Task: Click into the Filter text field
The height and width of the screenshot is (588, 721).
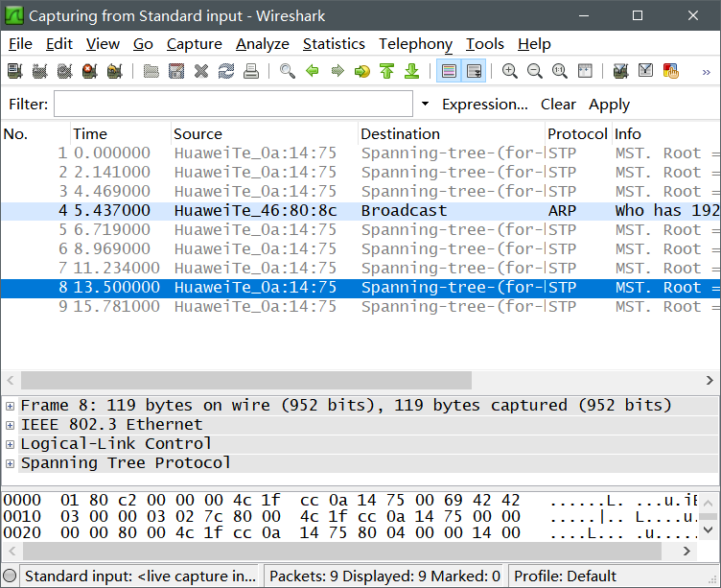Action: pos(233,104)
